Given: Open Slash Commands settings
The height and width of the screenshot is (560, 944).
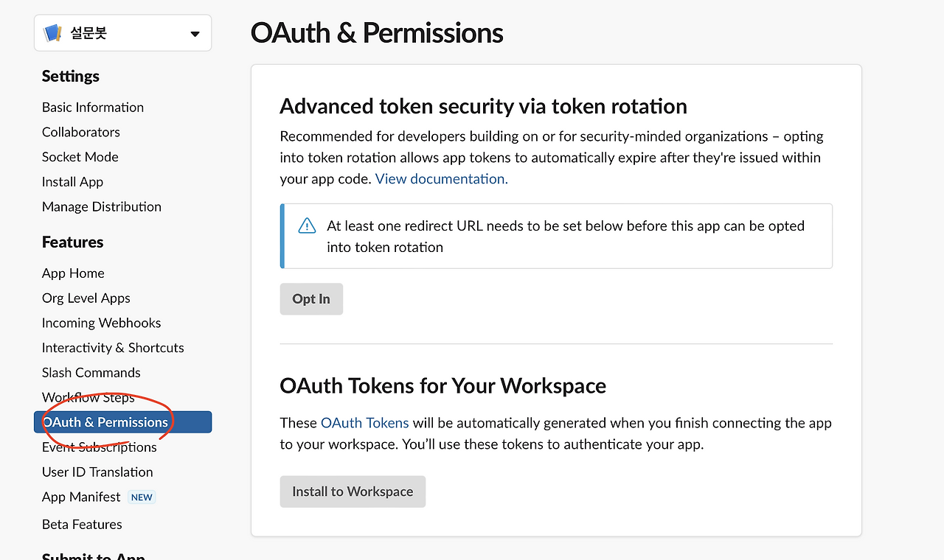Looking at the screenshot, I should click(91, 373).
